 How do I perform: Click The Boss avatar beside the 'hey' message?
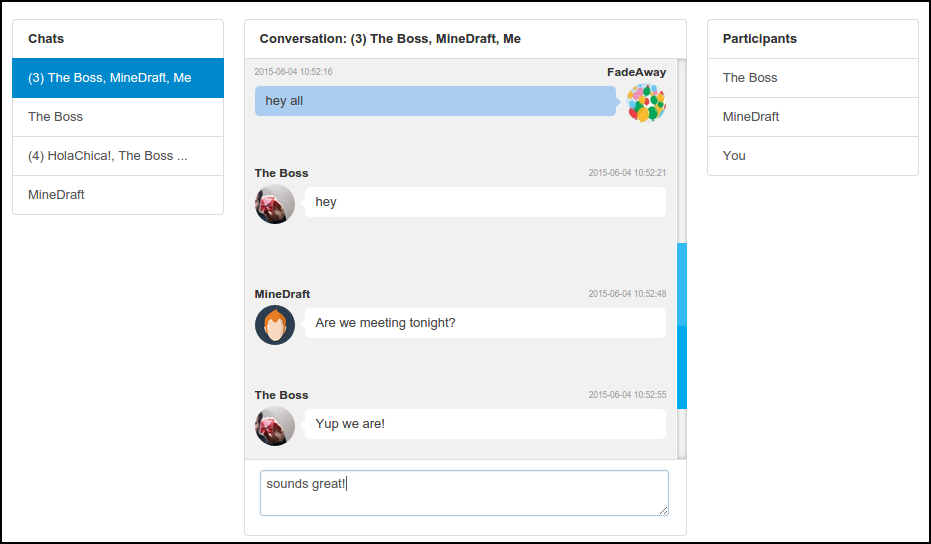(x=275, y=203)
